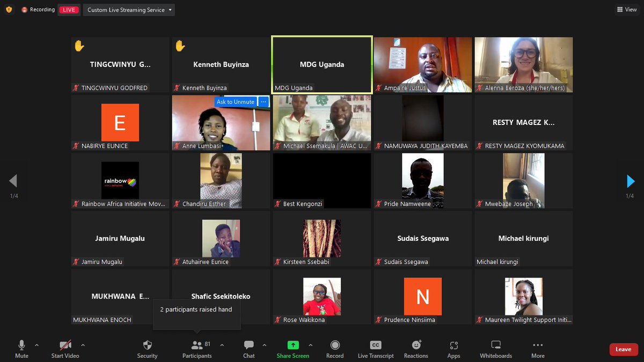
Task: Click muted mic icon beside Rose Wakikona
Action: (x=278, y=320)
